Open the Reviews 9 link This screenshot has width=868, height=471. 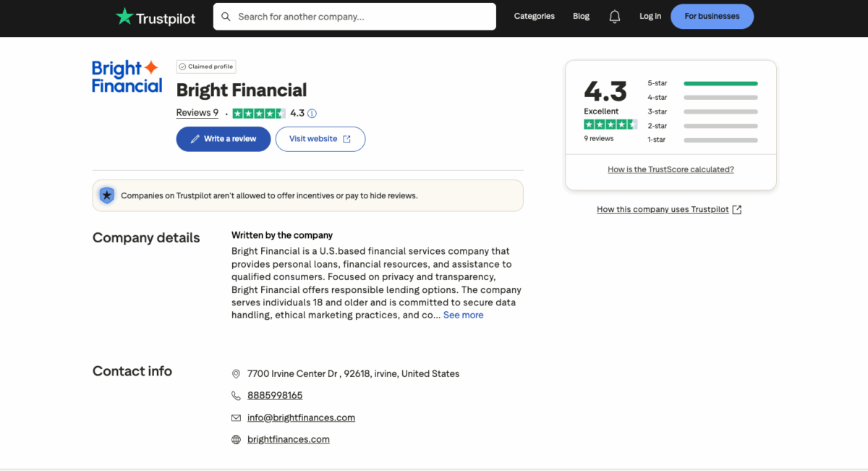tap(197, 113)
